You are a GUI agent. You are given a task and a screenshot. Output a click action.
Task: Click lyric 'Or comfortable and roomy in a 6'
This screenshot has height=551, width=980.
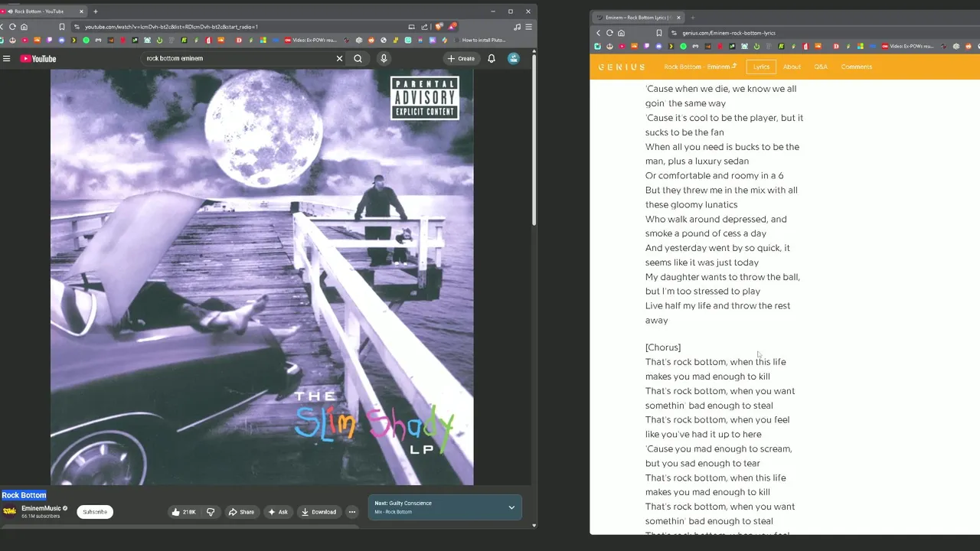pos(714,176)
